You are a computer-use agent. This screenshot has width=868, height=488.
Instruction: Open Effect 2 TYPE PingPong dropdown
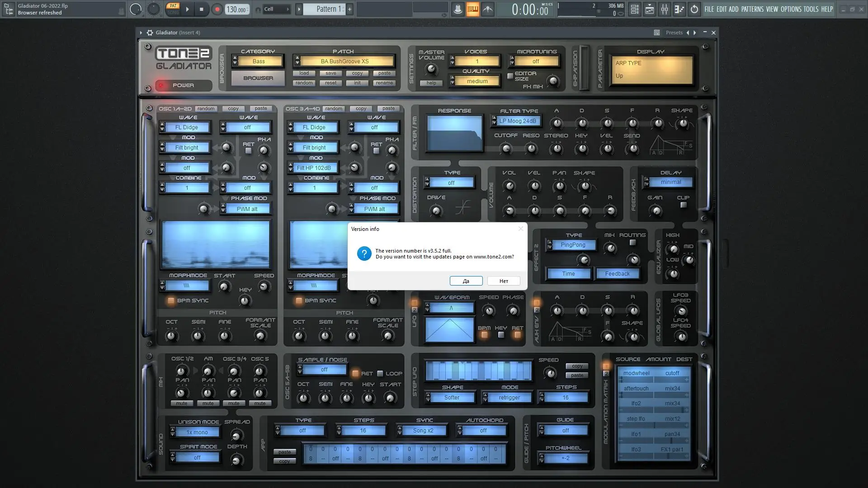pos(573,245)
